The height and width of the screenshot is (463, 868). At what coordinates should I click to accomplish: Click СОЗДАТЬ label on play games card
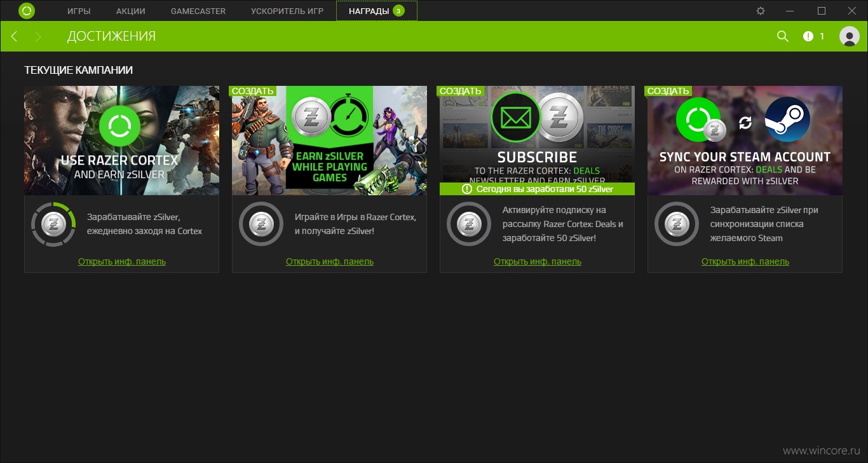[x=252, y=91]
